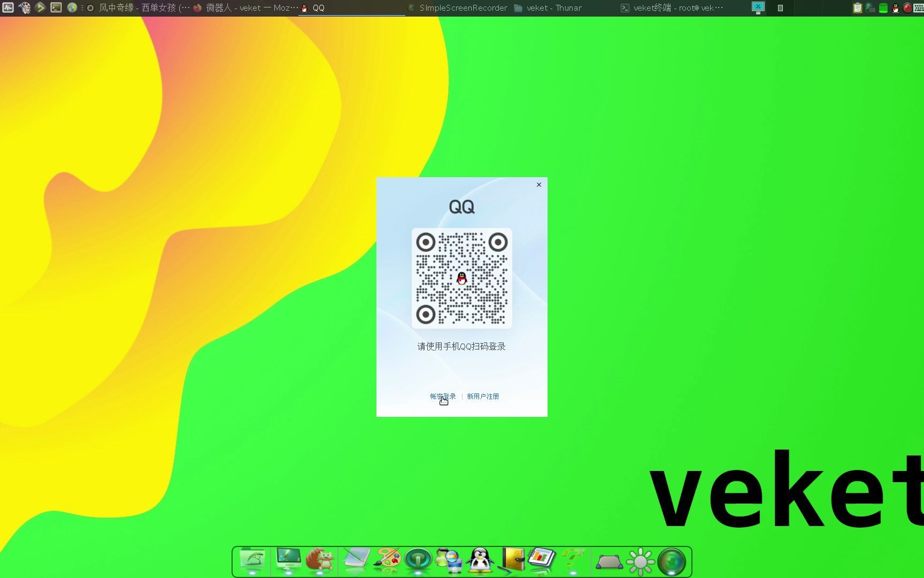This screenshot has width=924, height=578.
Task: Click the gray trackpad-shaped dock icon
Action: pos(609,562)
